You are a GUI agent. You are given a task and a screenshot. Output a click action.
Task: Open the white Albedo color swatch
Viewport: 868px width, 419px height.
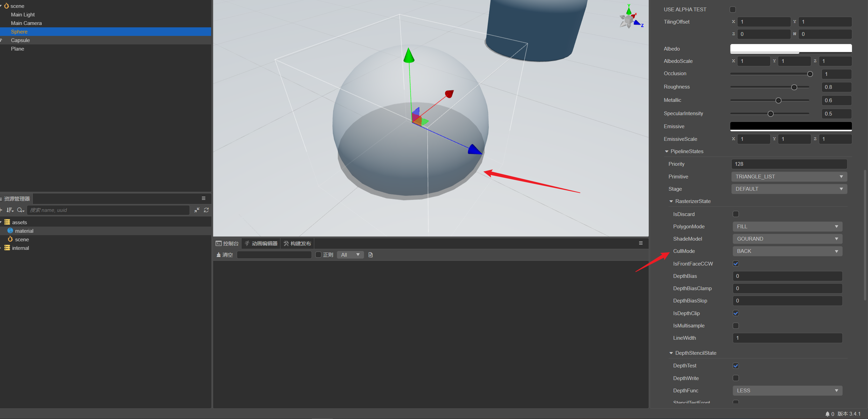click(790, 49)
